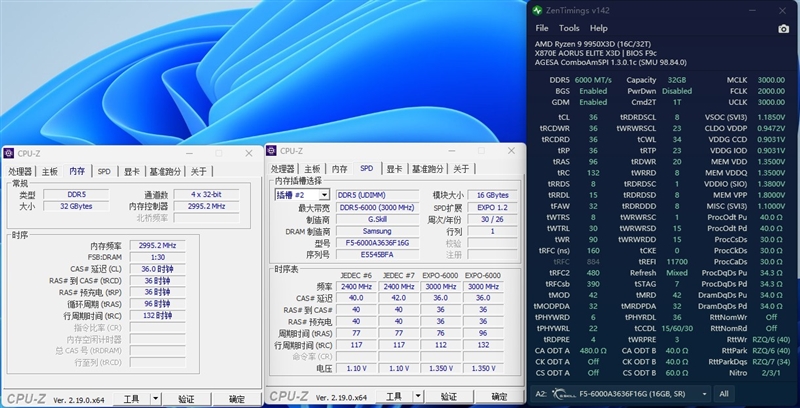Open 显卡 tab in left CPU-Z window
800x408 pixels.
pyautogui.click(x=132, y=171)
